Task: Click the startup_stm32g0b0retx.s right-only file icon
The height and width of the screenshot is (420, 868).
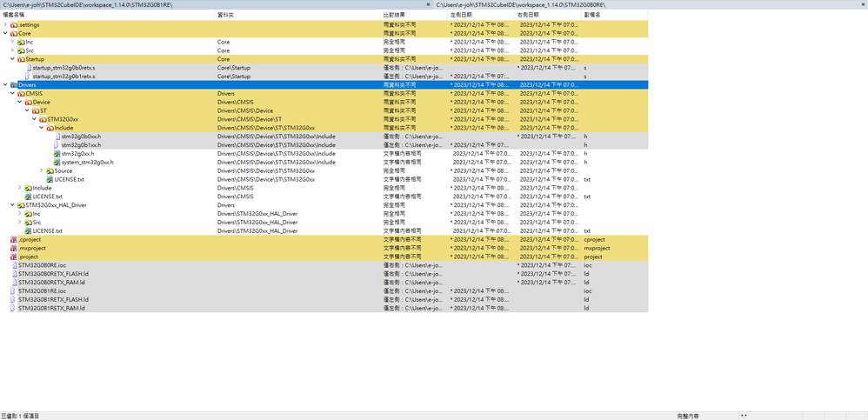Action: click(28, 68)
